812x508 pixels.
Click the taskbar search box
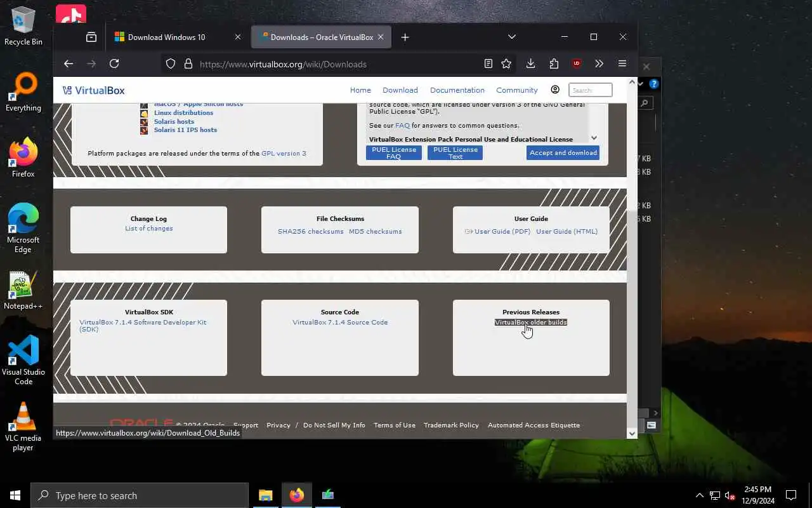(x=140, y=495)
